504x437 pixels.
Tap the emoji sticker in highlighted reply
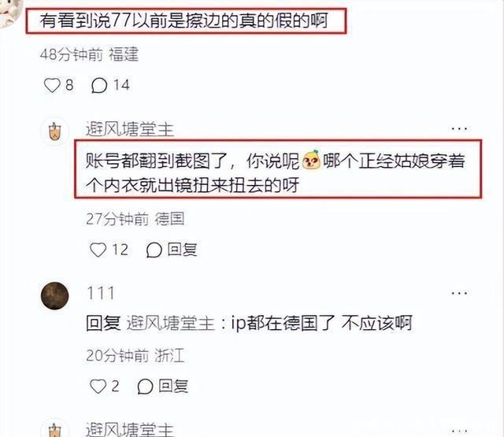pos(311,160)
